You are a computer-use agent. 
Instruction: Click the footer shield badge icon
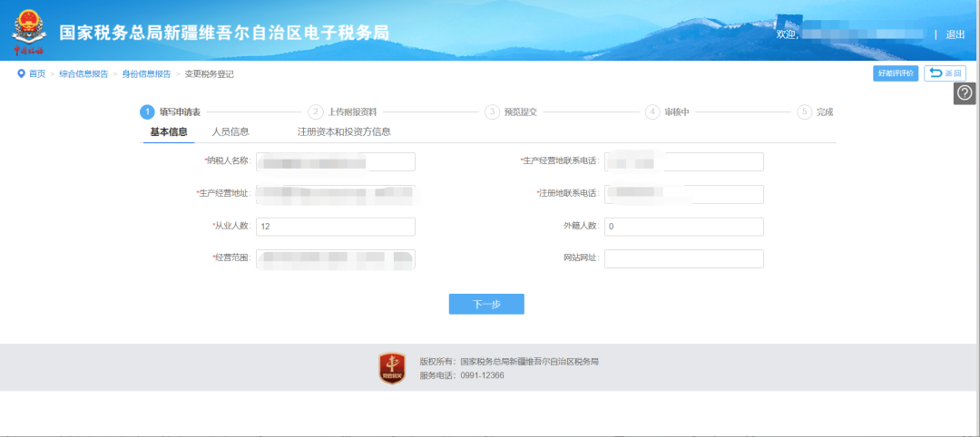392,368
